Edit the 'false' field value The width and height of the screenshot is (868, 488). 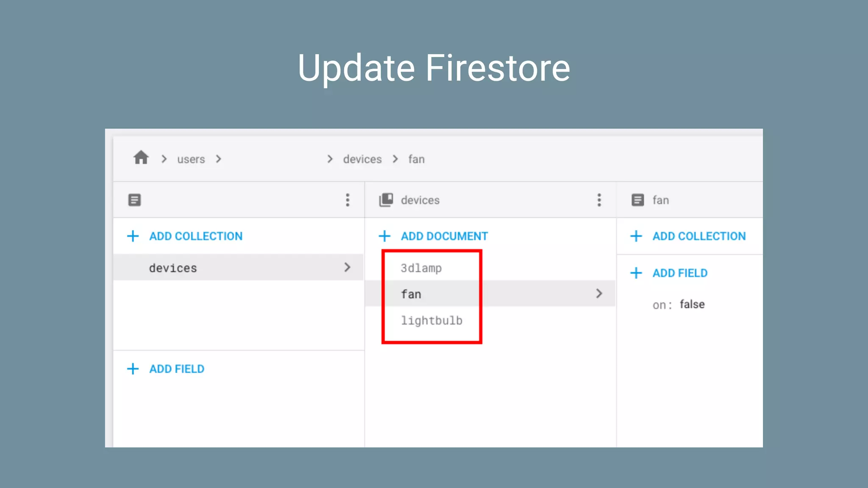tap(692, 304)
